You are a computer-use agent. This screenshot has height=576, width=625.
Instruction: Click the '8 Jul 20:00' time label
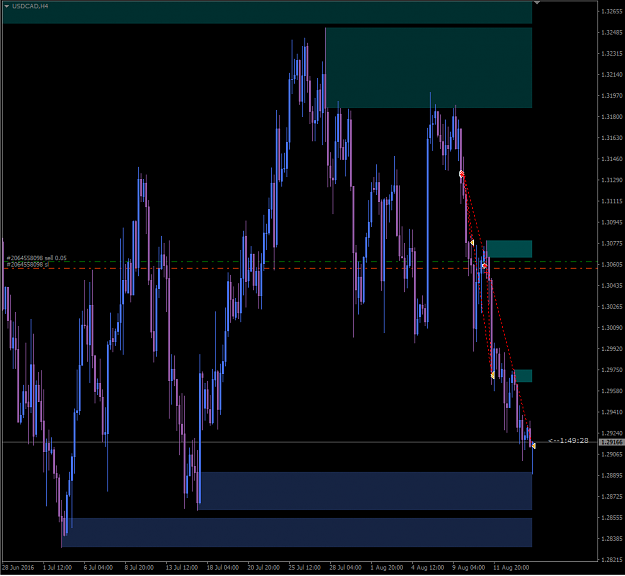139,568
